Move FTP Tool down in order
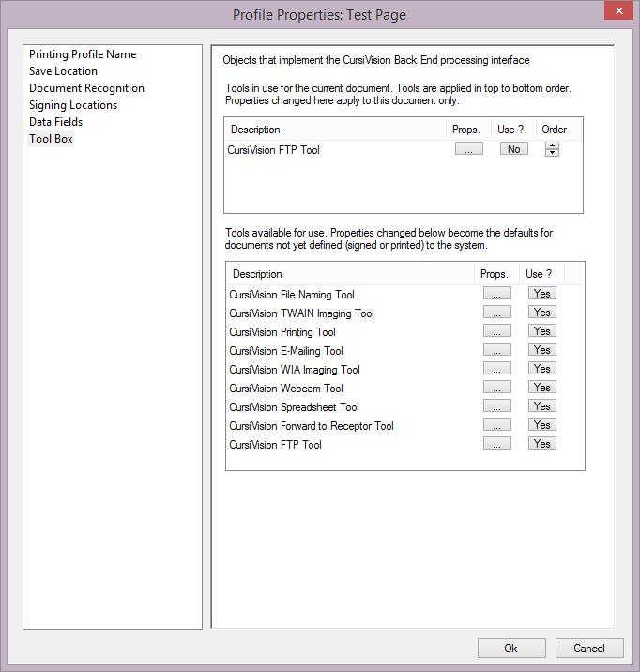 [x=552, y=153]
